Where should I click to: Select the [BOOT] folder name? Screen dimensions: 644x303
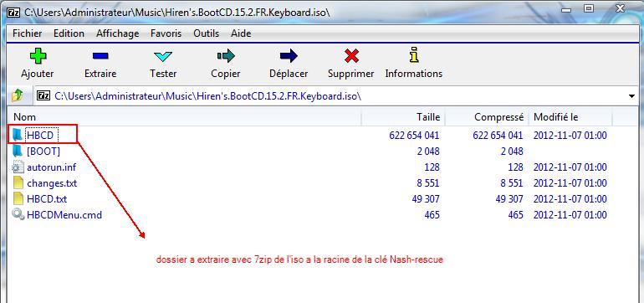pos(43,151)
